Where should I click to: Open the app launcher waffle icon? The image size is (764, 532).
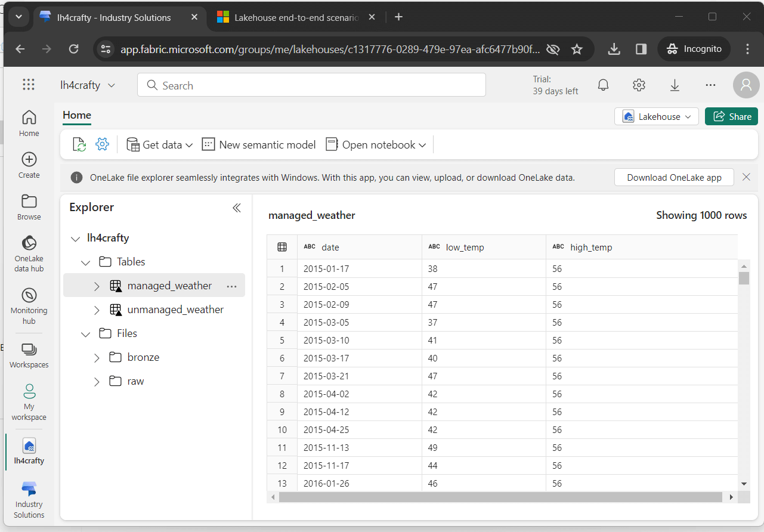[29, 85]
